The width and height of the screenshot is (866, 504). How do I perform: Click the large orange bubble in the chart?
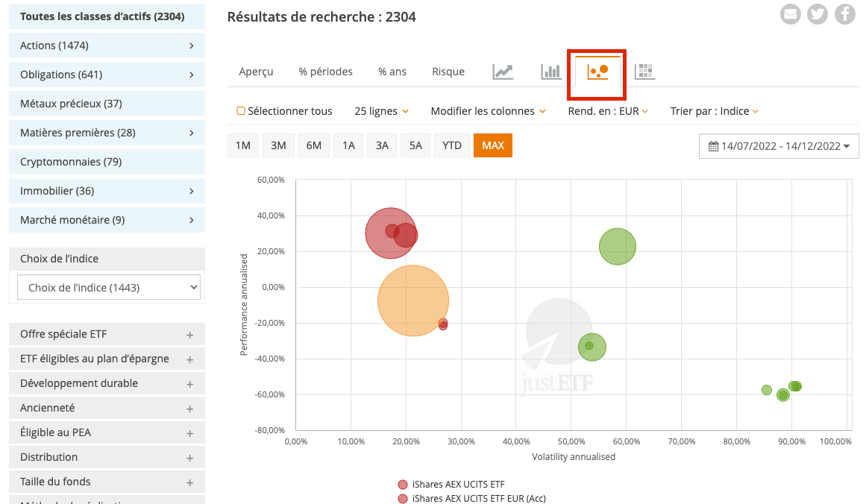coord(413,300)
